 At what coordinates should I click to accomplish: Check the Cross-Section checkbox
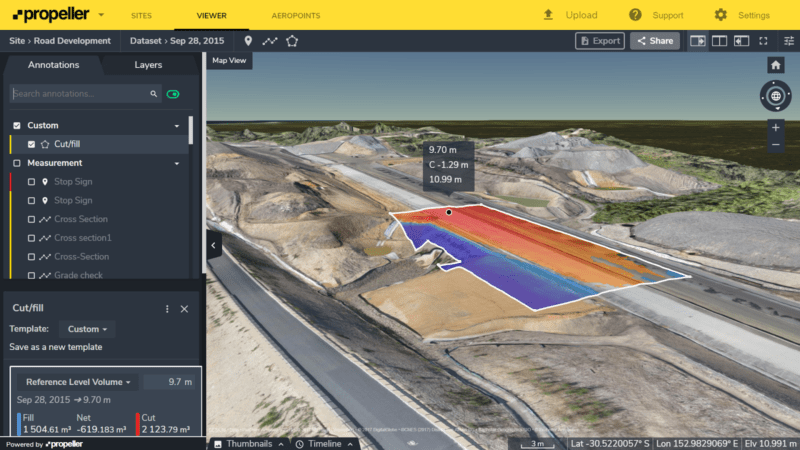31,257
